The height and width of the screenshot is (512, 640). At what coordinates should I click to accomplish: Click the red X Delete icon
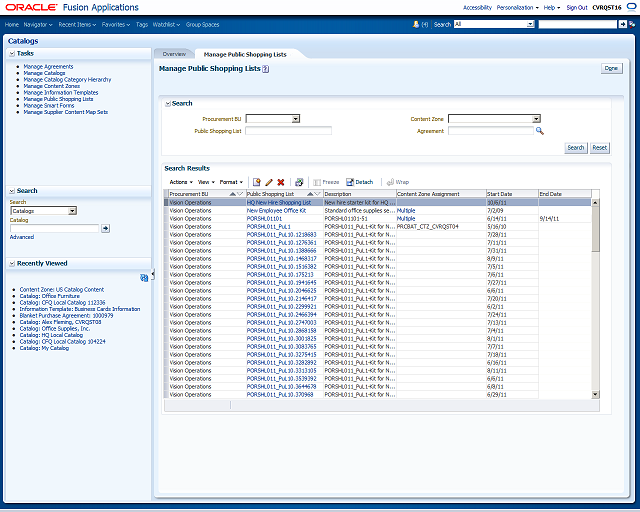click(281, 182)
